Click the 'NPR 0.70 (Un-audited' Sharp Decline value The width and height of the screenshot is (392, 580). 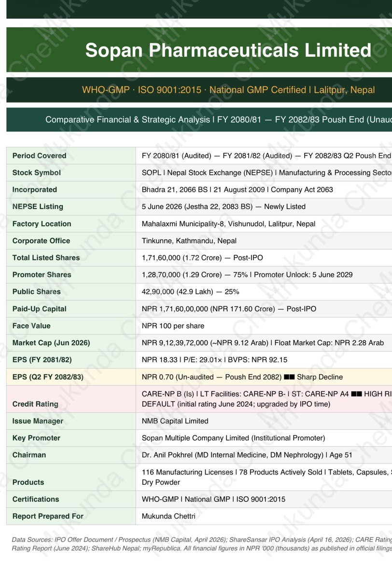click(242, 377)
